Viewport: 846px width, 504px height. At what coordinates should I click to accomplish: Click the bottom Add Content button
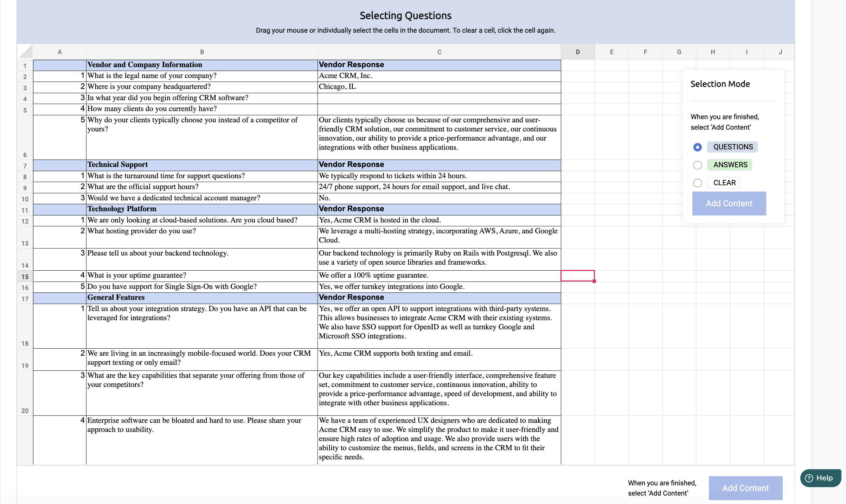point(745,488)
